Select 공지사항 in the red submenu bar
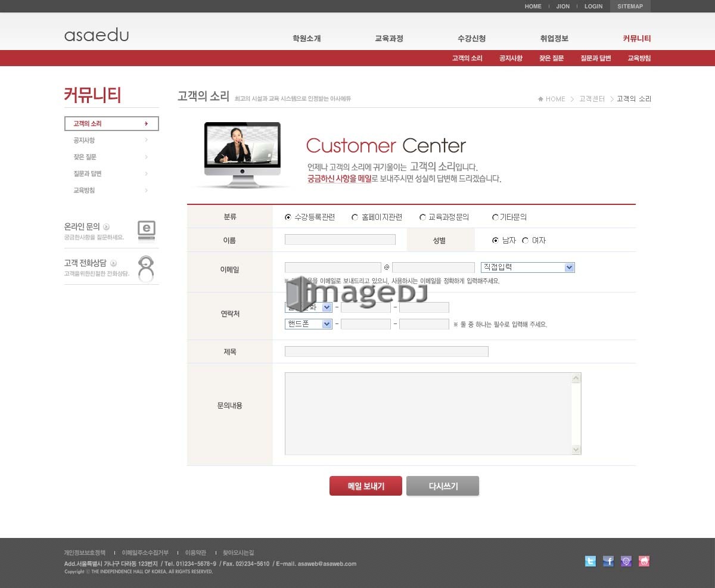The width and height of the screenshot is (715, 588). (x=511, y=58)
